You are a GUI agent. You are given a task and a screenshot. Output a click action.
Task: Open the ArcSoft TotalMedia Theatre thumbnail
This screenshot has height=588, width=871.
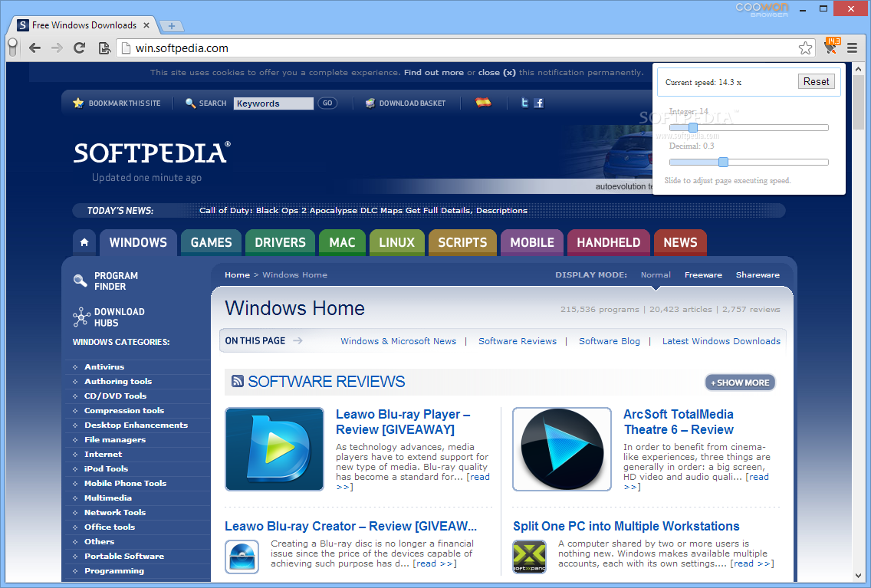pos(562,449)
